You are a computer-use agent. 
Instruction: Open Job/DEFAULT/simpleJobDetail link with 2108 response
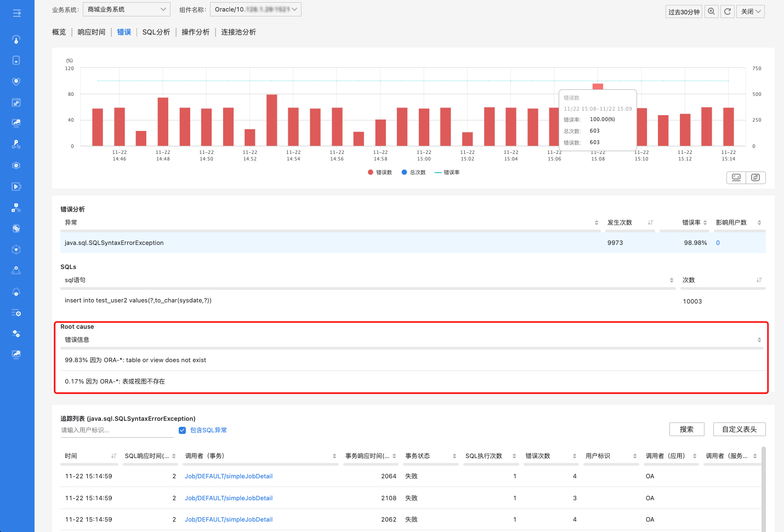click(x=229, y=498)
